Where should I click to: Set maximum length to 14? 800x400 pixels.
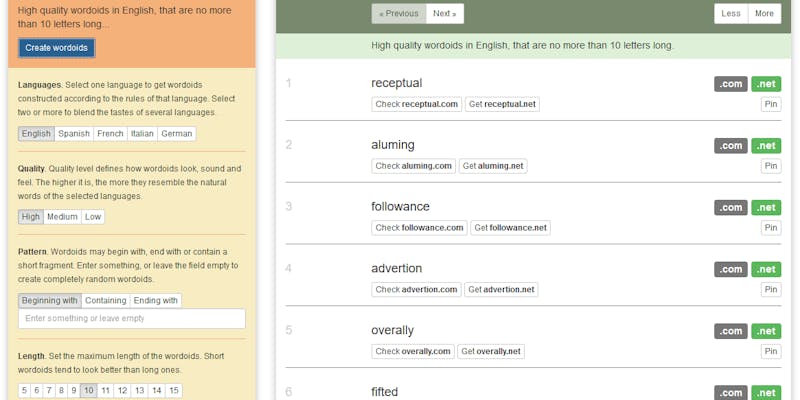(157, 391)
